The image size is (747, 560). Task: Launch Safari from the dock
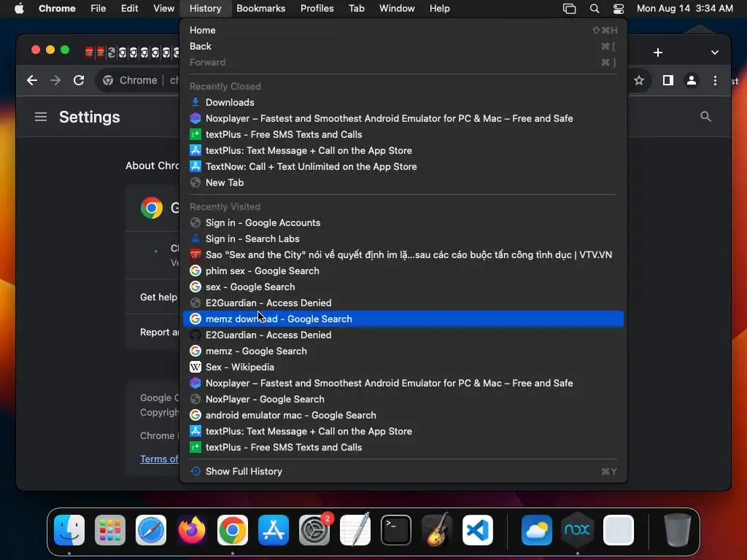(x=151, y=529)
